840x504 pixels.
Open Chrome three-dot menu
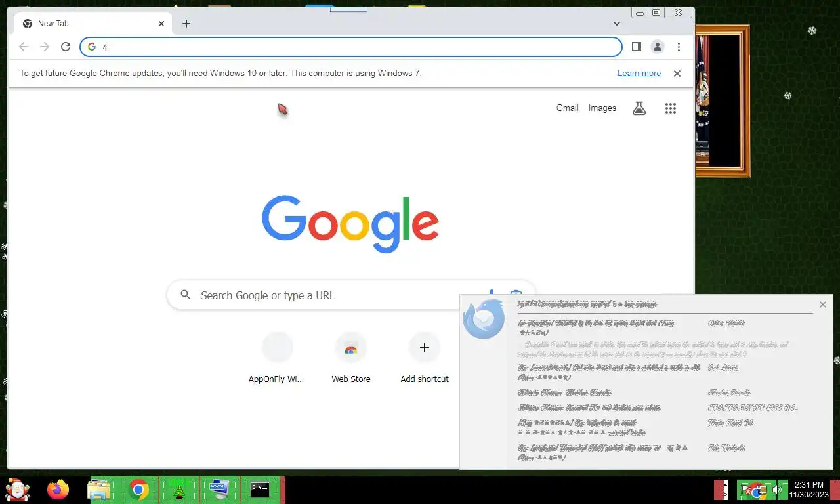679,47
